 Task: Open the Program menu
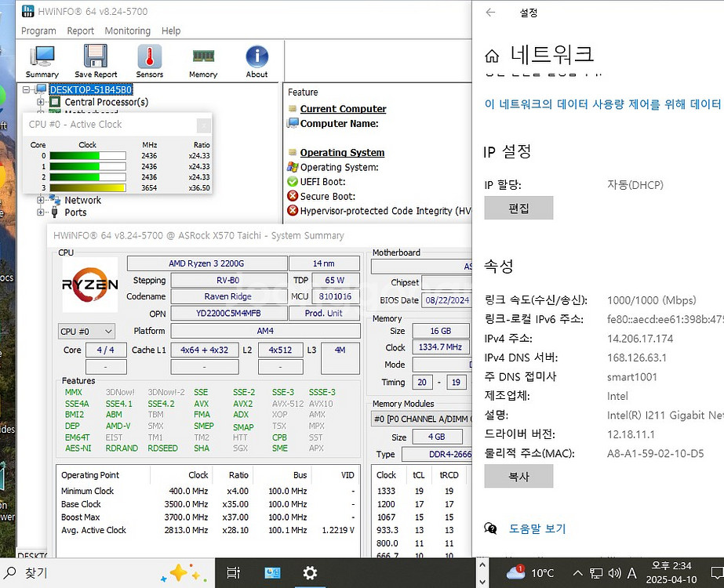pos(38,31)
